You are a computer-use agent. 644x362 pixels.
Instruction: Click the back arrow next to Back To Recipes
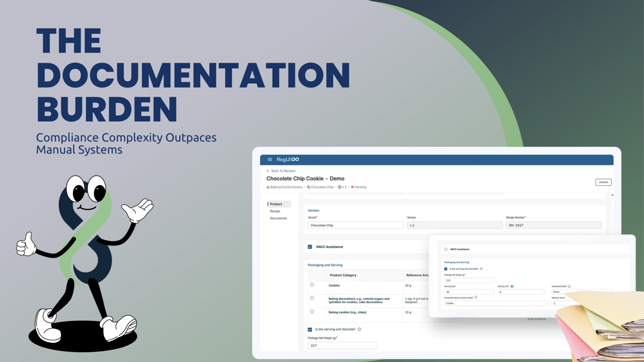pyautogui.click(x=268, y=171)
